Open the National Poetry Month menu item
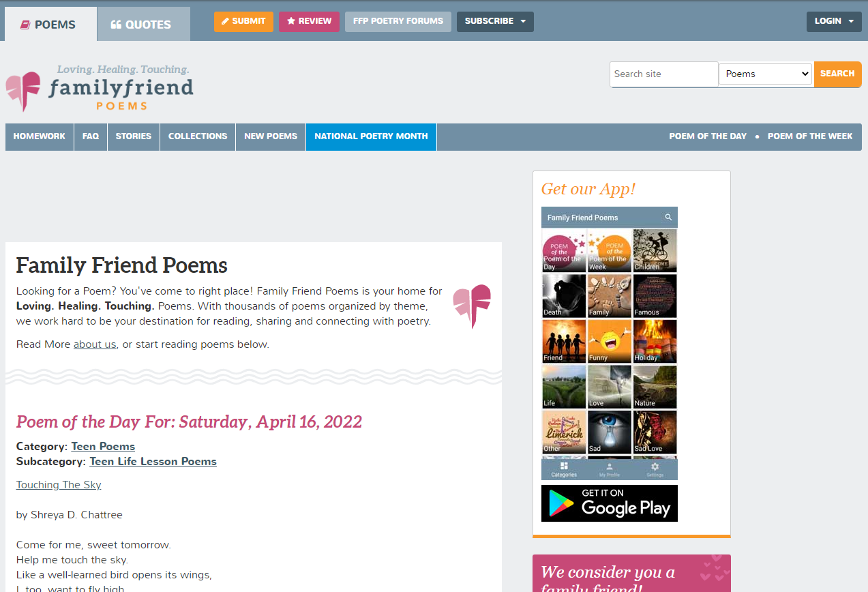The width and height of the screenshot is (868, 592). point(371,136)
